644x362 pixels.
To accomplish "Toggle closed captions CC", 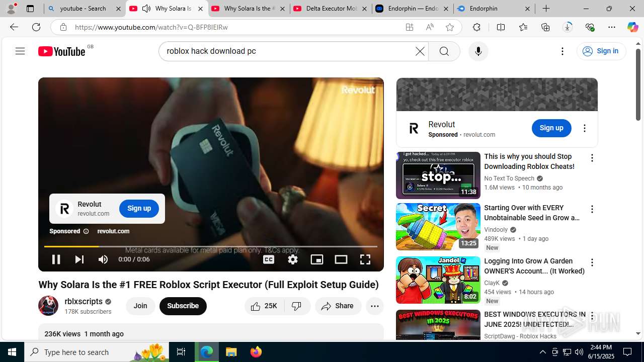I will click(269, 259).
